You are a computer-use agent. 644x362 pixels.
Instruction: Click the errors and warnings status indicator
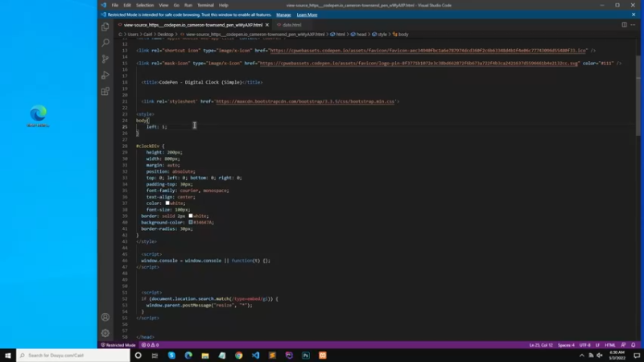click(x=151, y=345)
